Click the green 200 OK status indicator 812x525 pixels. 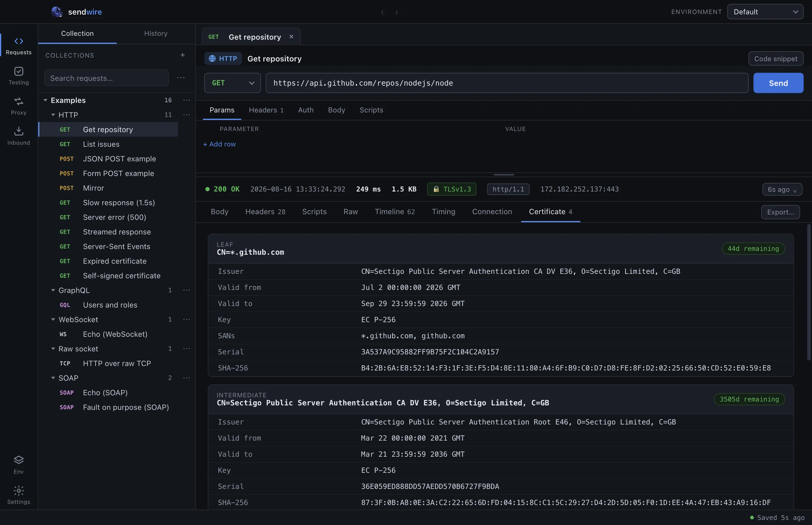pos(222,189)
